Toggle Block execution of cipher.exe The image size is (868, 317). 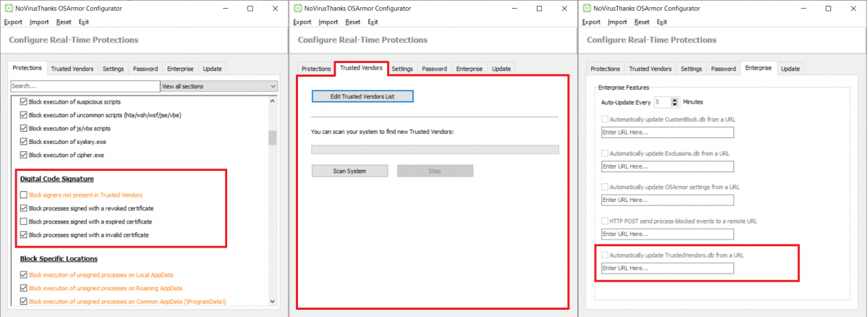tap(24, 155)
